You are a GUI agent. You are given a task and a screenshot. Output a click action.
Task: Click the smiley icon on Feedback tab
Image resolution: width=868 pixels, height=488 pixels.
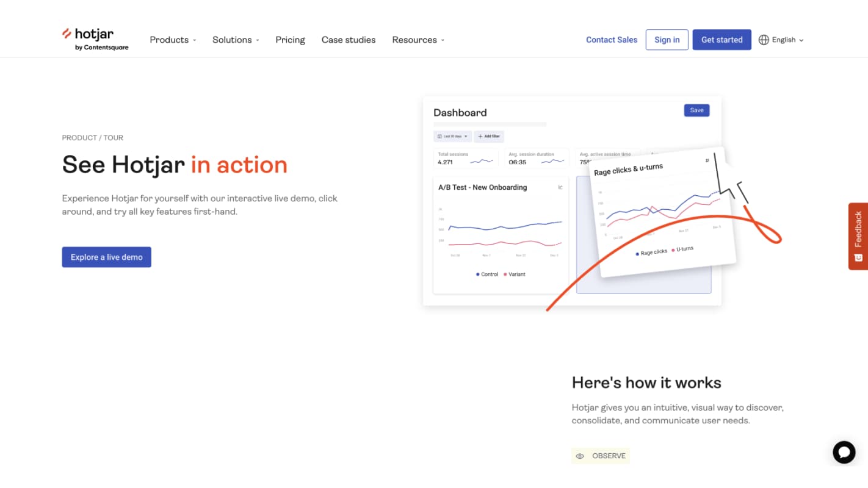858,258
